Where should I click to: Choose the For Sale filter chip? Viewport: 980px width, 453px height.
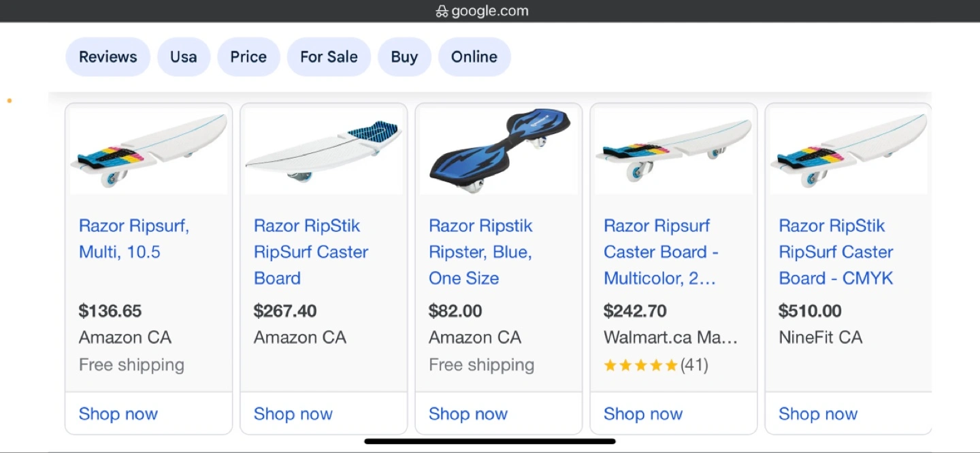tap(329, 57)
